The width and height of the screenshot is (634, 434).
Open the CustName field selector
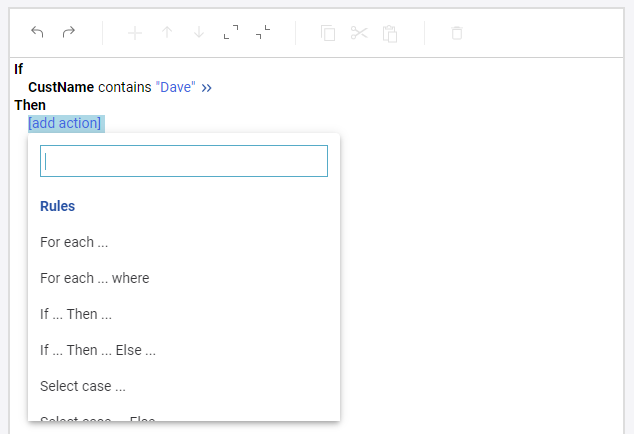[x=61, y=88]
